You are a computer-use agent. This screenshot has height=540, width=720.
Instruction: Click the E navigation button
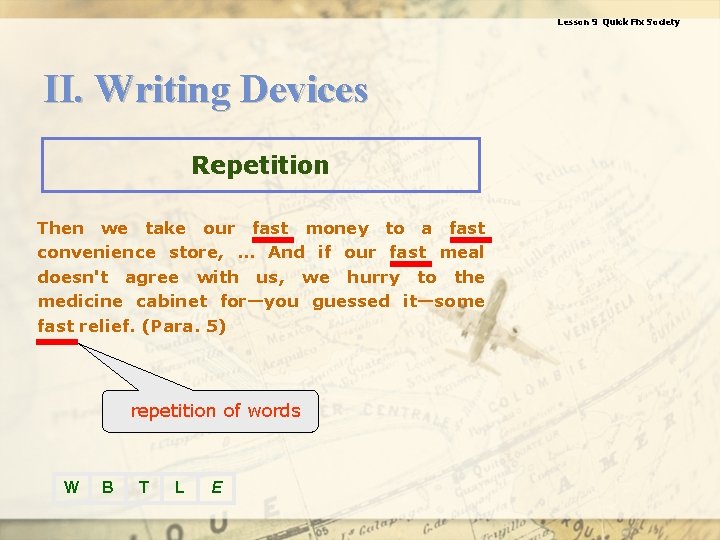(x=217, y=487)
